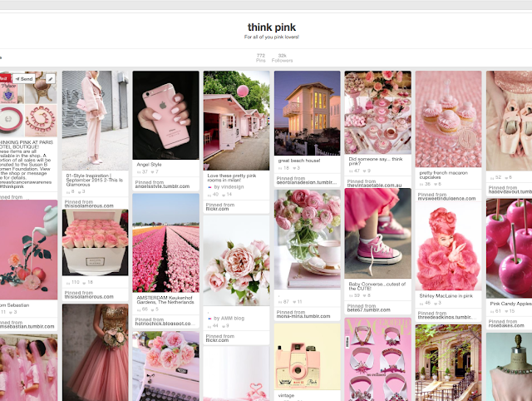532x401 pixels.
Task: Click the flickr icon beside by vindesign
Action: point(209,187)
